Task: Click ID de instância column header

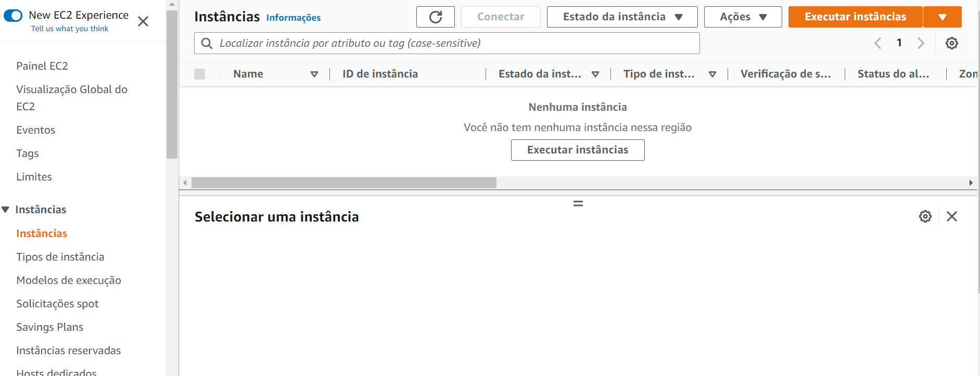Action: (x=380, y=74)
